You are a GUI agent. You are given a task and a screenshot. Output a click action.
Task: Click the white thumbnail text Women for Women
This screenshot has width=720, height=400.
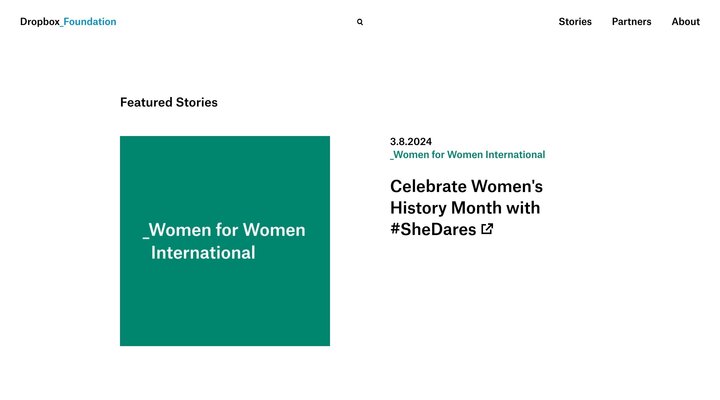tap(227, 230)
